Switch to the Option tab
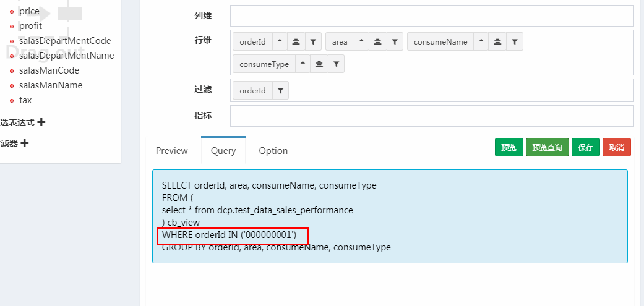 [273, 151]
